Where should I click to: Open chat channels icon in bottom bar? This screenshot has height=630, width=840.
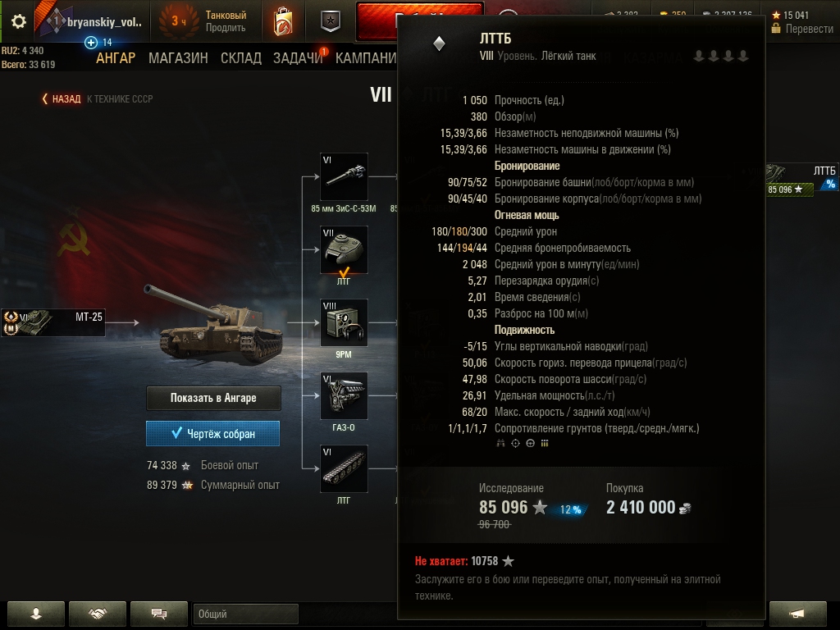[x=159, y=614]
